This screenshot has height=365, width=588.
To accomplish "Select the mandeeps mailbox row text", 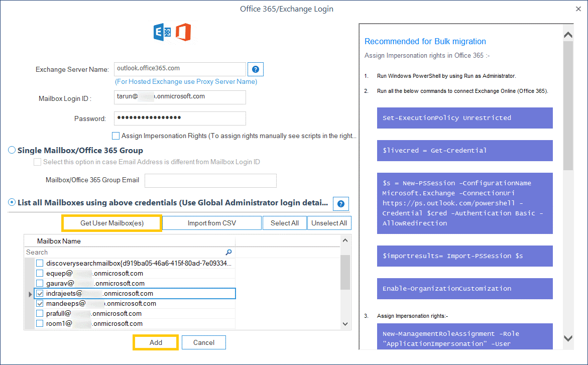I will pyautogui.click(x=101, y=303).
